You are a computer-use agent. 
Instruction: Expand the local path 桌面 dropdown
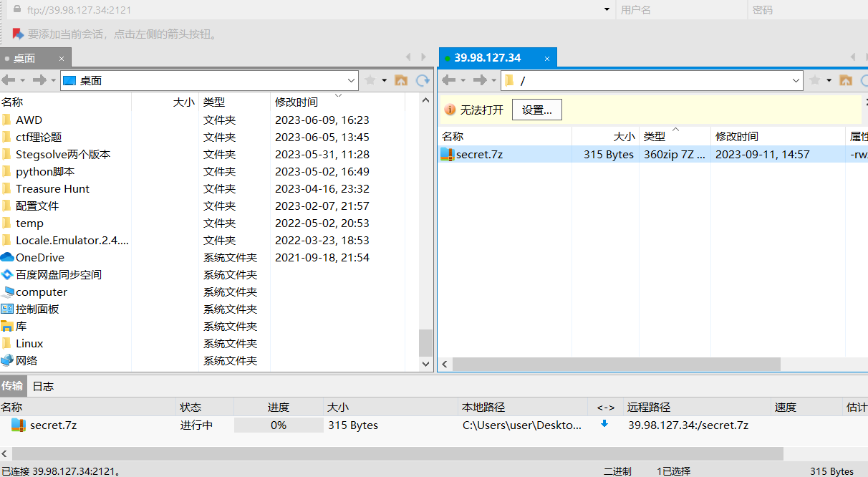351,80
